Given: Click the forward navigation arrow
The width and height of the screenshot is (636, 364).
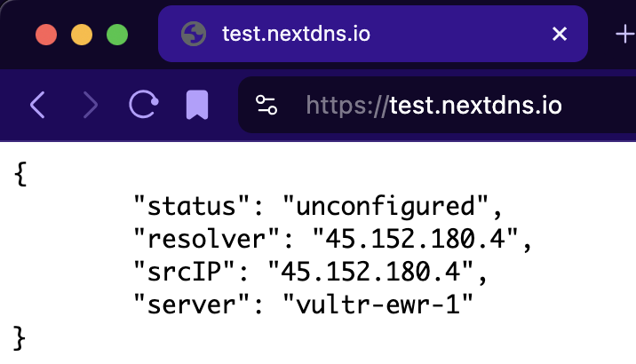Looking at the screenshot, I should tap(91, 105).
